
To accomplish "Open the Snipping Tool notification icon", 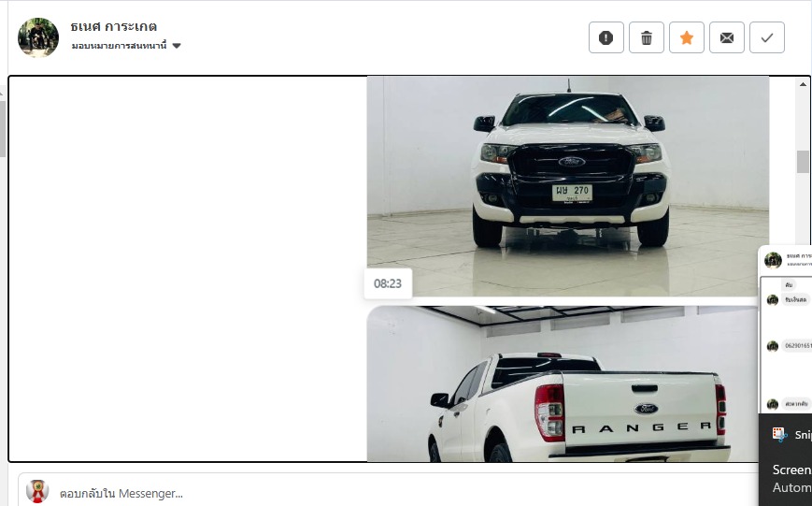I will 779,435.
